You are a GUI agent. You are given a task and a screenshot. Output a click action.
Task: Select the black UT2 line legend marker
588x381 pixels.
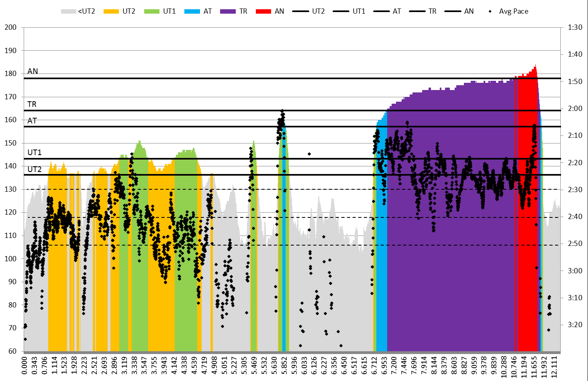300,11
